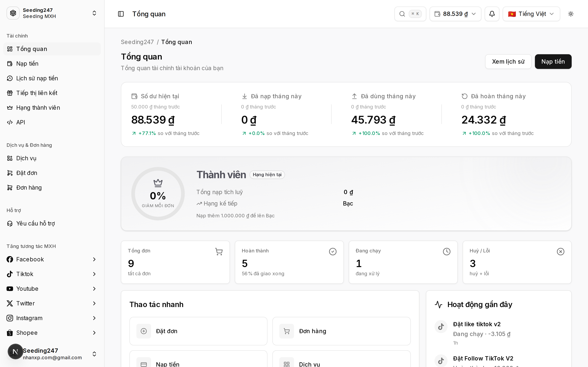Viewport: 588px width, 367px height.
Task: Click the black Nạp tiền button
Action: [553, 61]
